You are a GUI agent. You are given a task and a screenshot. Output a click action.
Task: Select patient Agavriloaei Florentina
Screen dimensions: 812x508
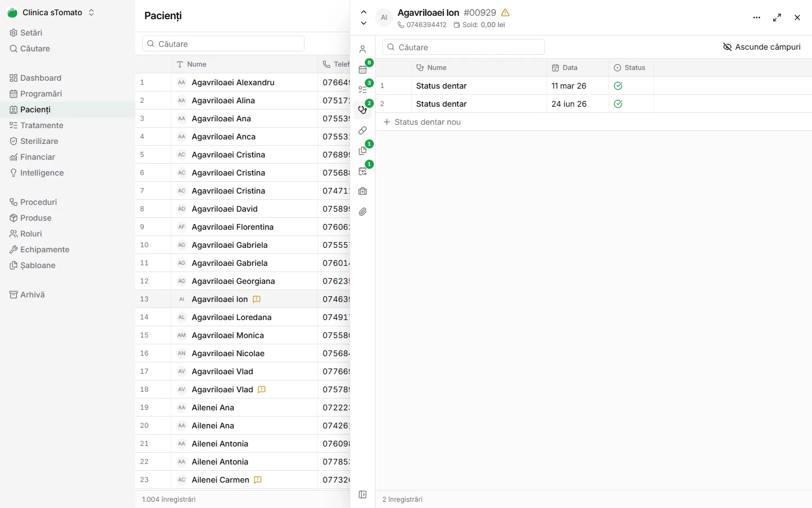point(232,227)
